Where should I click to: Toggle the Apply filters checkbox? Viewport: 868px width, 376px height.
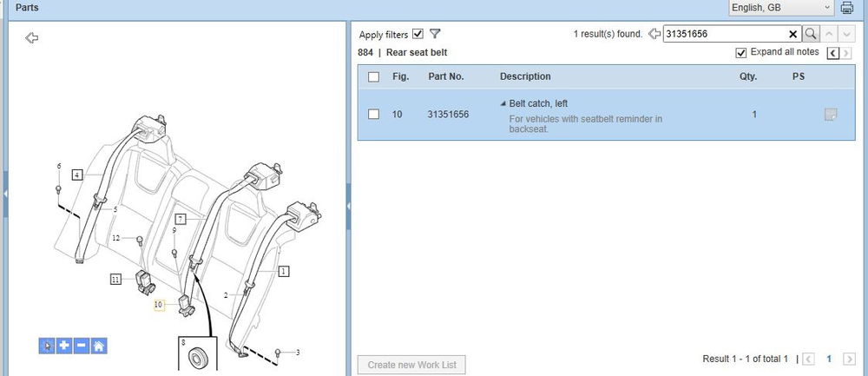418,34
